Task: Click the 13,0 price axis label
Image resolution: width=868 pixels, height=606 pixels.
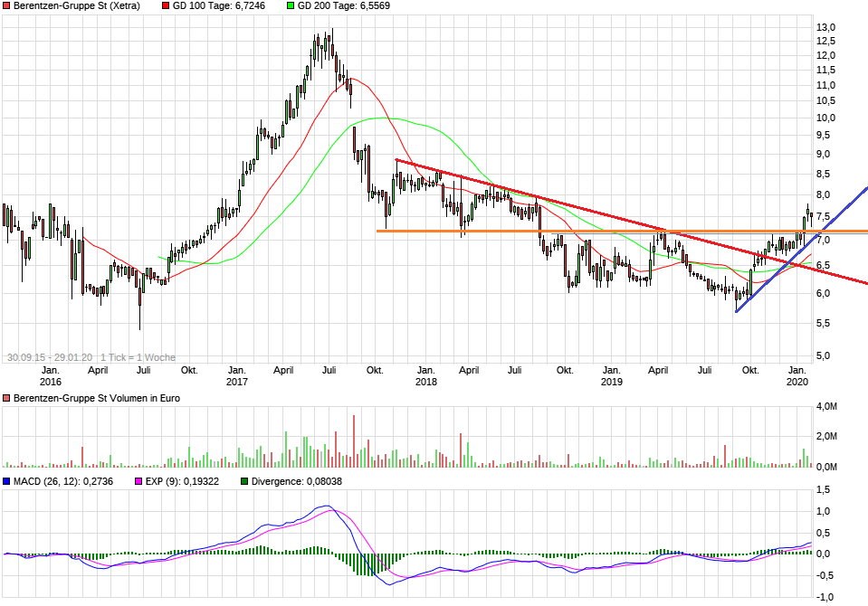Action: [x=826, y=27]
